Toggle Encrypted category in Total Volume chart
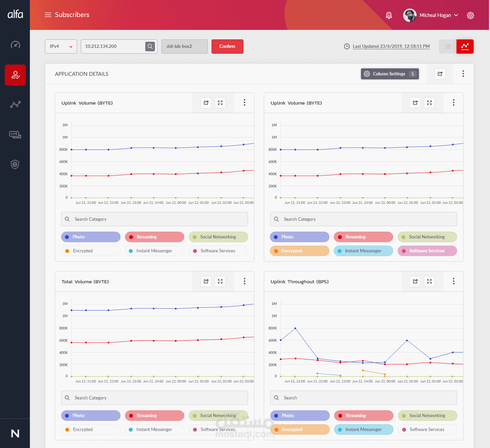490x448 pixels. (91, 429)
